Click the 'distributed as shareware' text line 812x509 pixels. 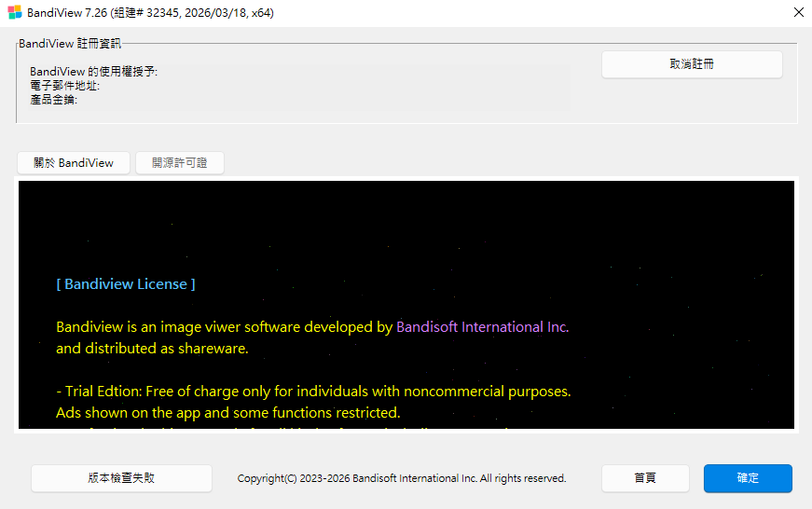(151, 349)
